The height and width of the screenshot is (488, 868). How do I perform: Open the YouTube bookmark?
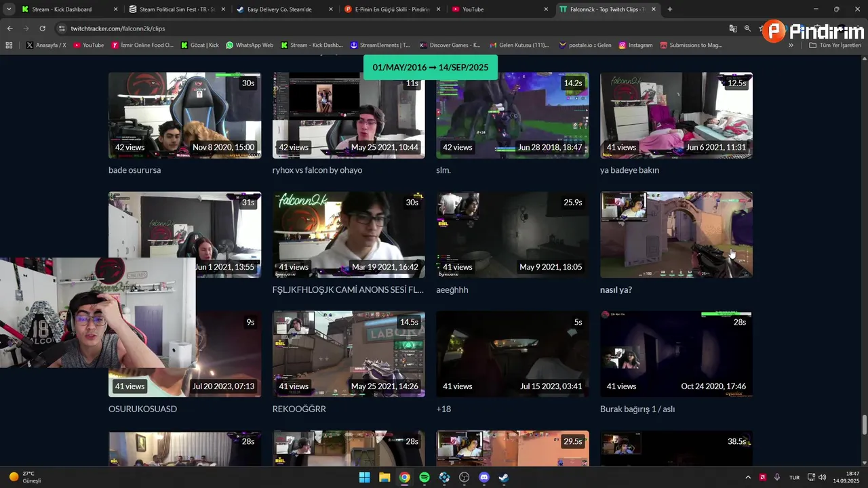coord(88,45)
